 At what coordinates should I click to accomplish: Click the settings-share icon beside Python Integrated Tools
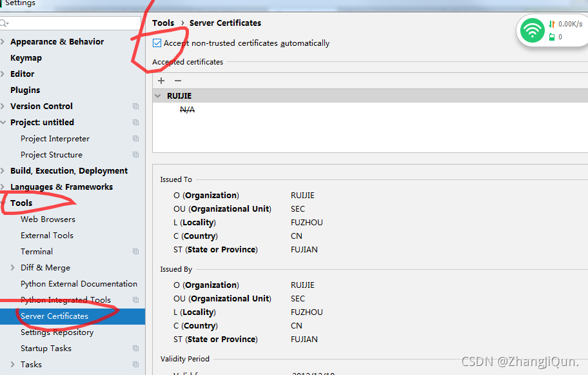(x=135, y=299)
